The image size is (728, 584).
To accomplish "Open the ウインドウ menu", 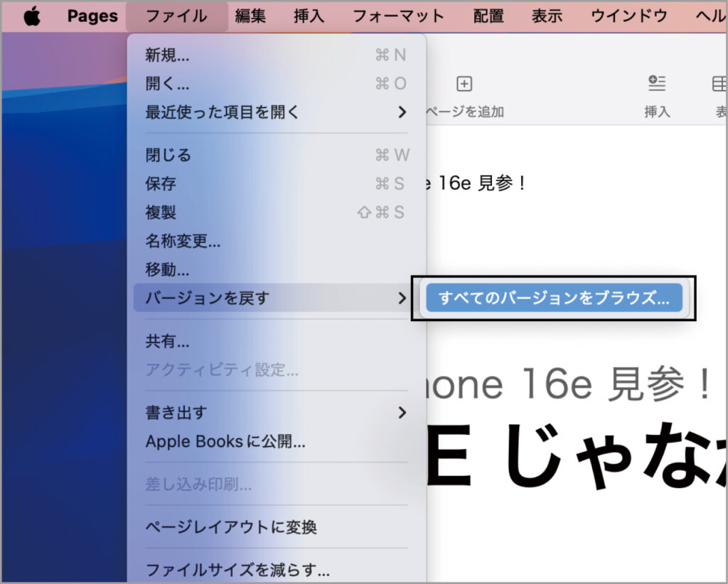I will (x=629, y=16).
